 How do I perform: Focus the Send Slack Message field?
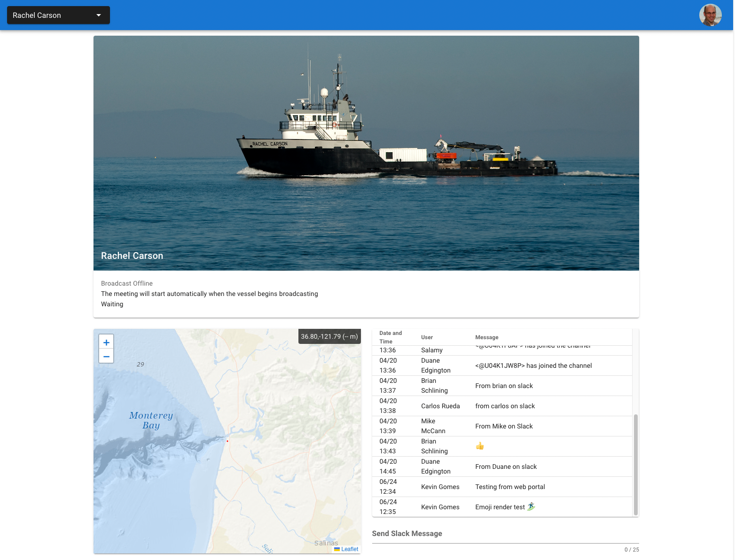click(x=505, y=534)
